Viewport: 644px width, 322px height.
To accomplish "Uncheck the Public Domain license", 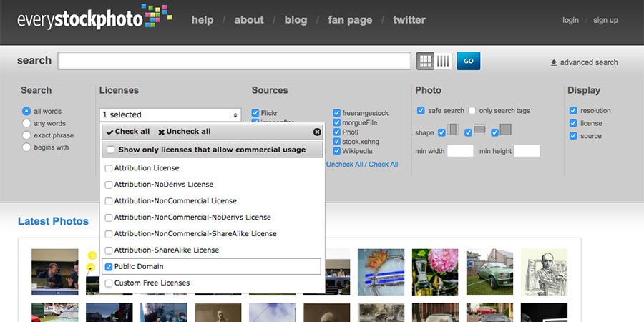I will 109,267.
